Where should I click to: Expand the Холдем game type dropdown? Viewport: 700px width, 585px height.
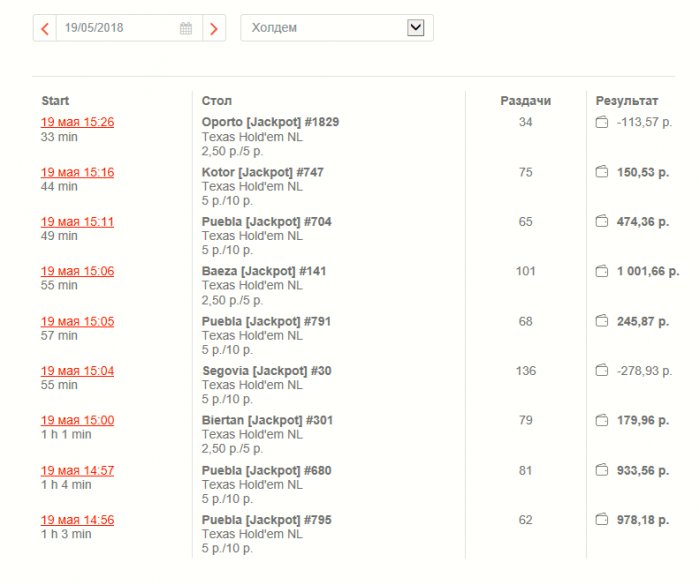pyautogui.click(x=337, y=28)
